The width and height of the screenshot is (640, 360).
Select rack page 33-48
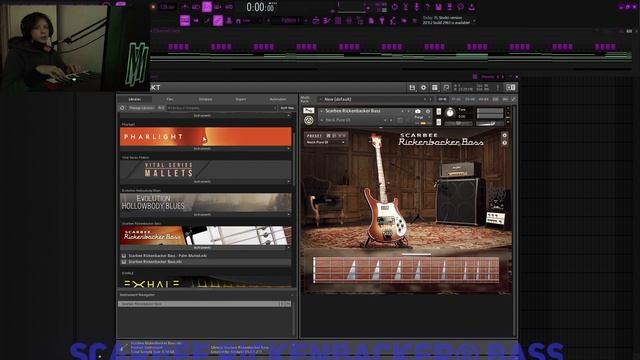pyautogui.click(x=470, y=99)
